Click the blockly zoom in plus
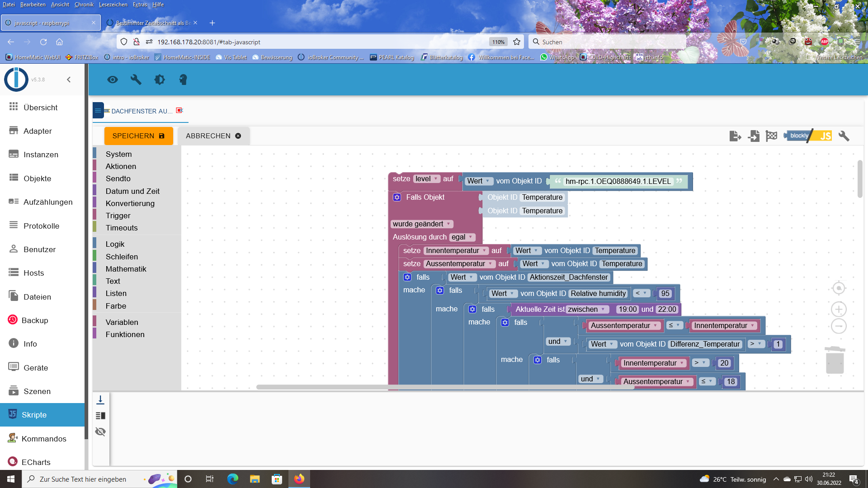Image resolution: width=868 pixels, height=488 pixels. pyautogui.click(x=839, y=310)
